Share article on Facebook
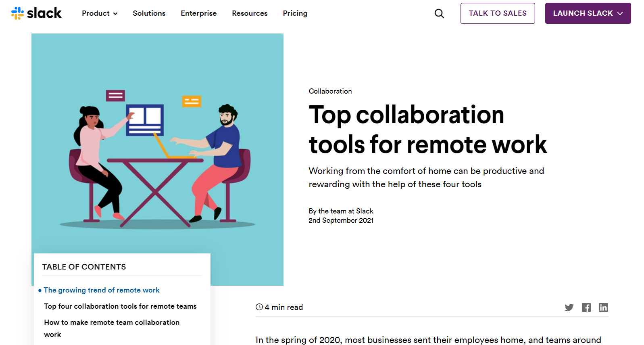The width and height of the screenshot is (644, 345). (x=586, y=307)
